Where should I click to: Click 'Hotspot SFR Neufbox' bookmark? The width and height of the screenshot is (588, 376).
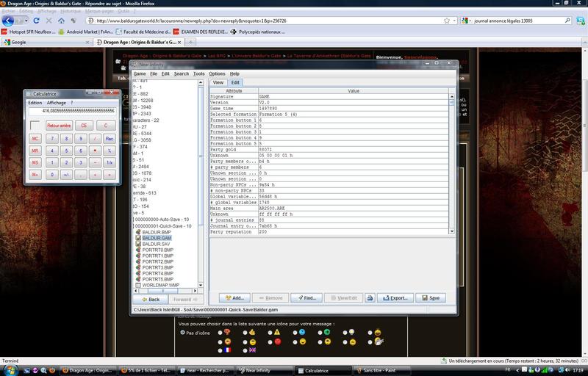click(x=29, y=32)
